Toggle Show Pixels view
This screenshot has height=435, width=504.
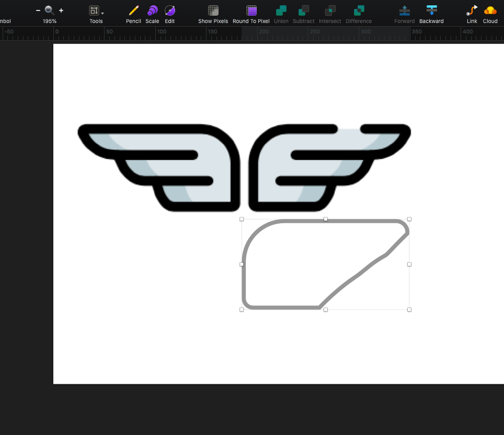tap(213, 10)
